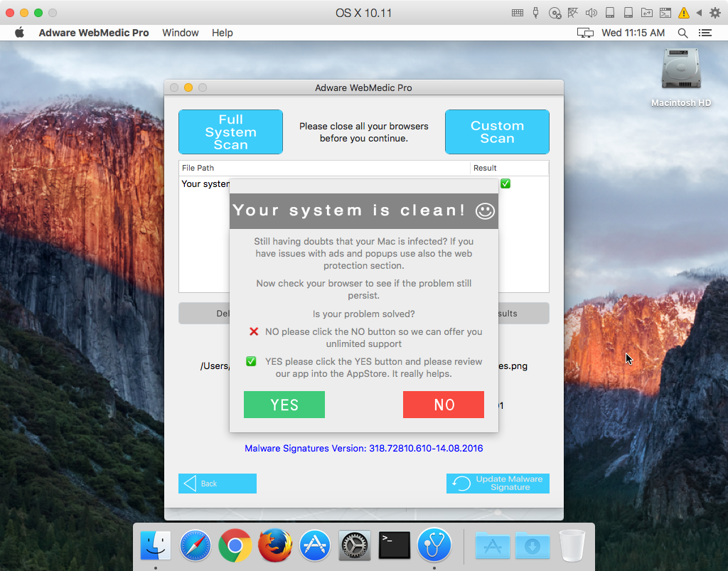
Task: Click Update Malware Signature button
Action: (498, 484)
